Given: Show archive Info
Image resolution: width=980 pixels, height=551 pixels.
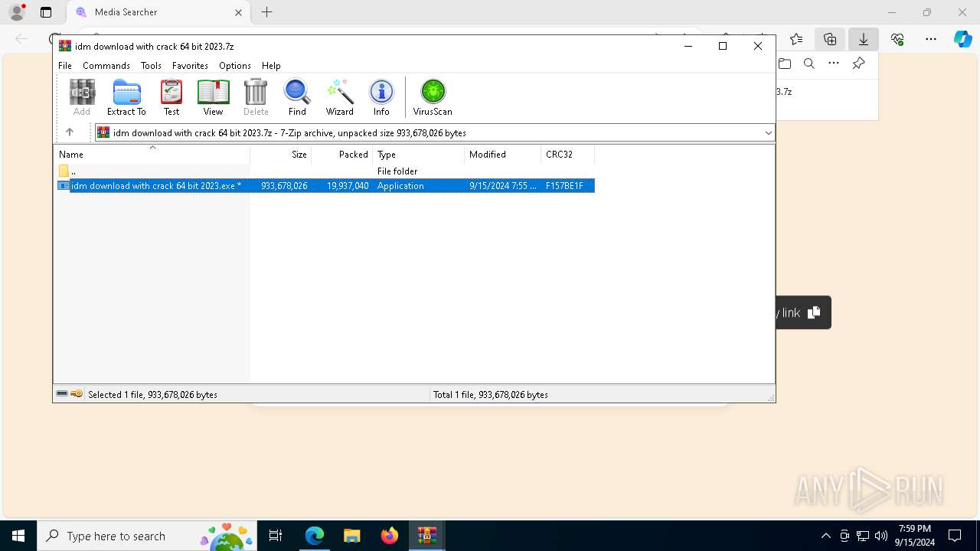Looking at the screenshot, I should 381,97.
